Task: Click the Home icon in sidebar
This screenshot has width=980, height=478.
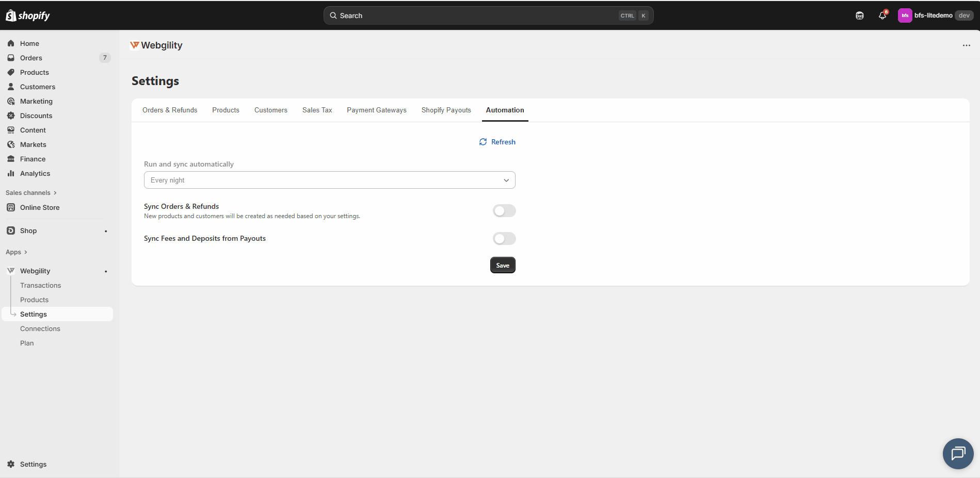Action: pyautogui.click(x=11, y=43)
